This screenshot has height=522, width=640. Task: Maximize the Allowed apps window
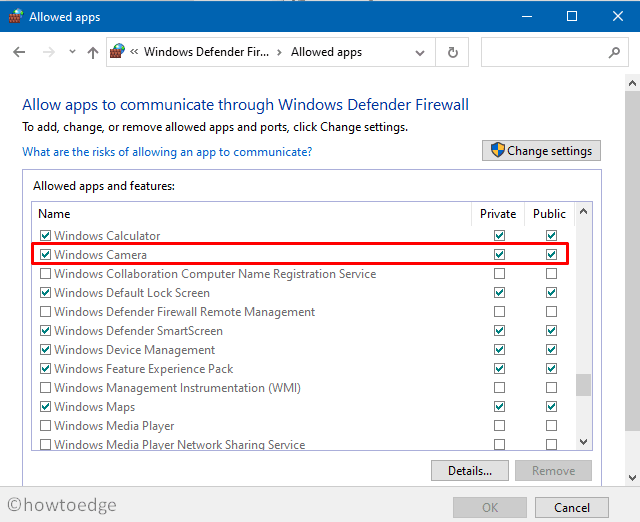[x=572, y=16]
